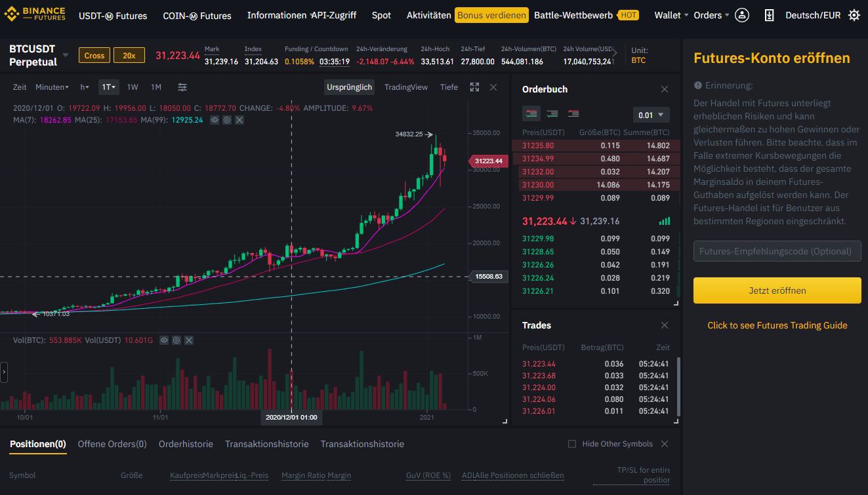This screenshot has height=495, width=868.
Task: Open the depth bars icon beside 31,239.16
Action: [665, 221]
